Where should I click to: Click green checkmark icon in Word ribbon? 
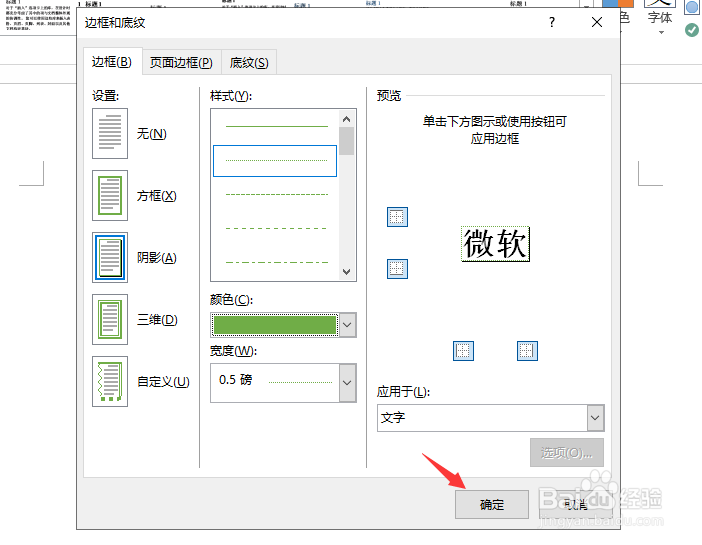pos(692,30)
